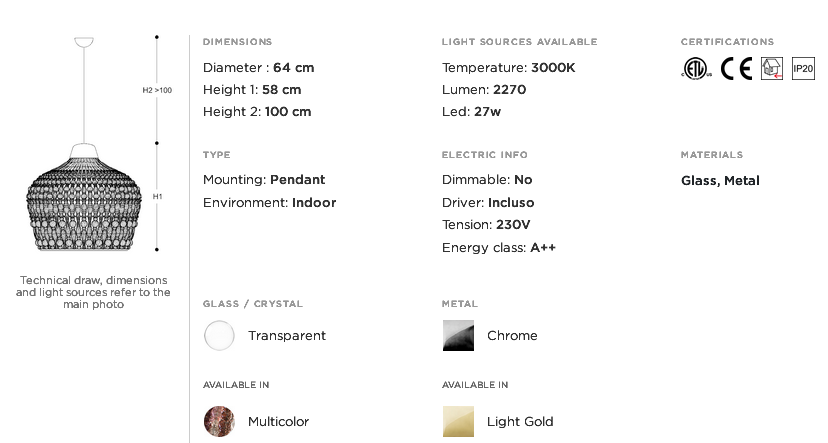This screenshot has height=443, width=828.
Task: Click the pendant lamp technical drawing
Action: click(84, 198)
